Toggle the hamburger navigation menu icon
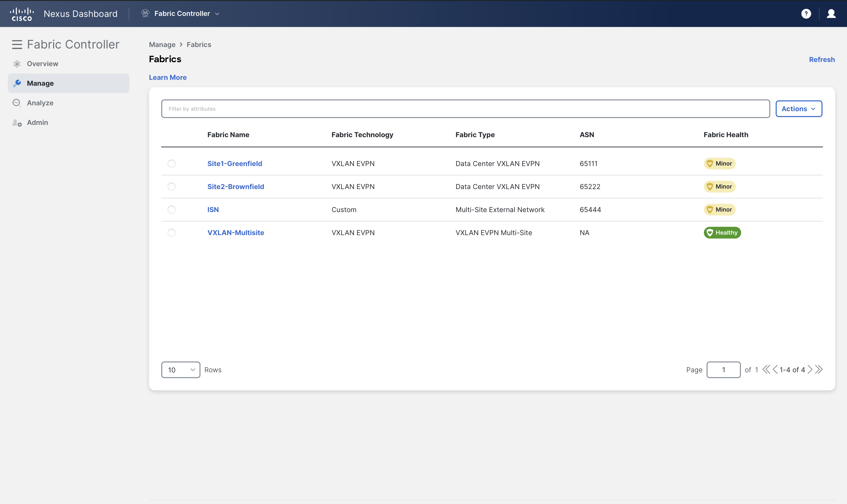 (x=17, y=45)
